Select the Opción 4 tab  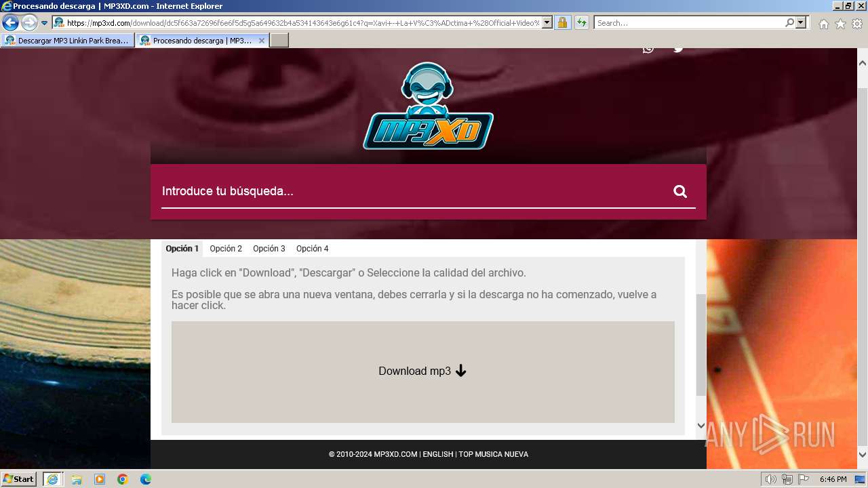click(313, 249)
